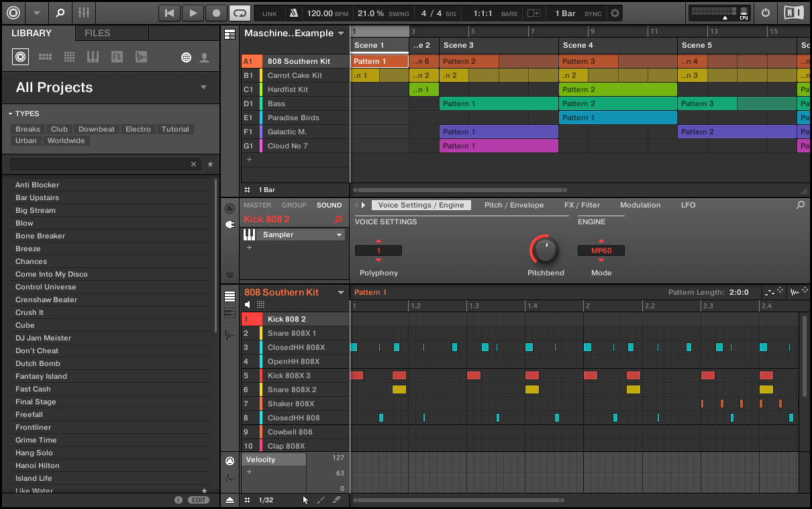Open the Sampler plug-in slot dropdown
This screenshot has width=812, height=509.
pos(340,235)
